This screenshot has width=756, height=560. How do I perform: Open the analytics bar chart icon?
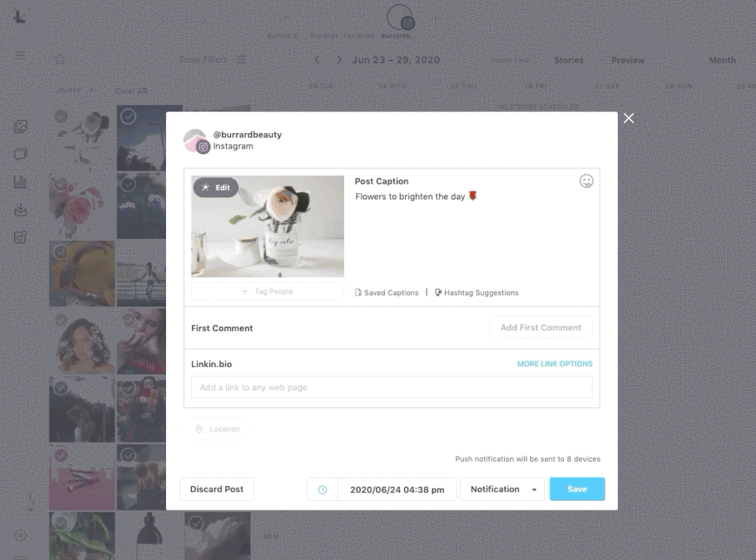[x=20, y=182]
